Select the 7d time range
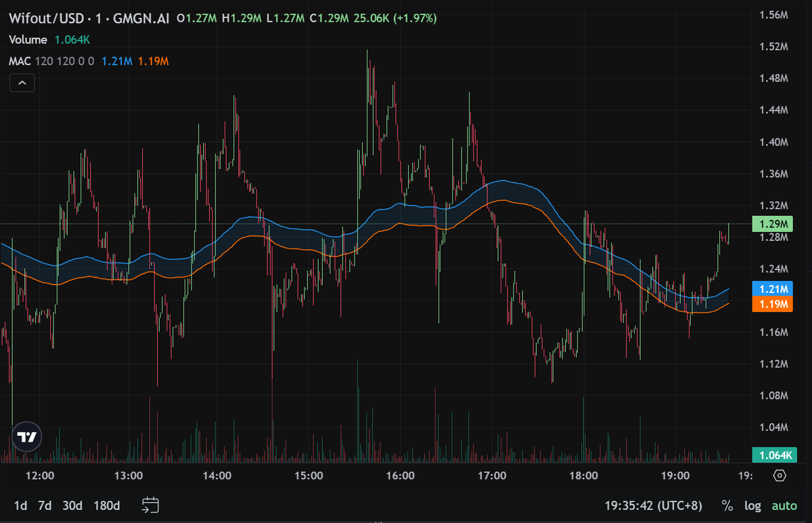 [45, 505]
